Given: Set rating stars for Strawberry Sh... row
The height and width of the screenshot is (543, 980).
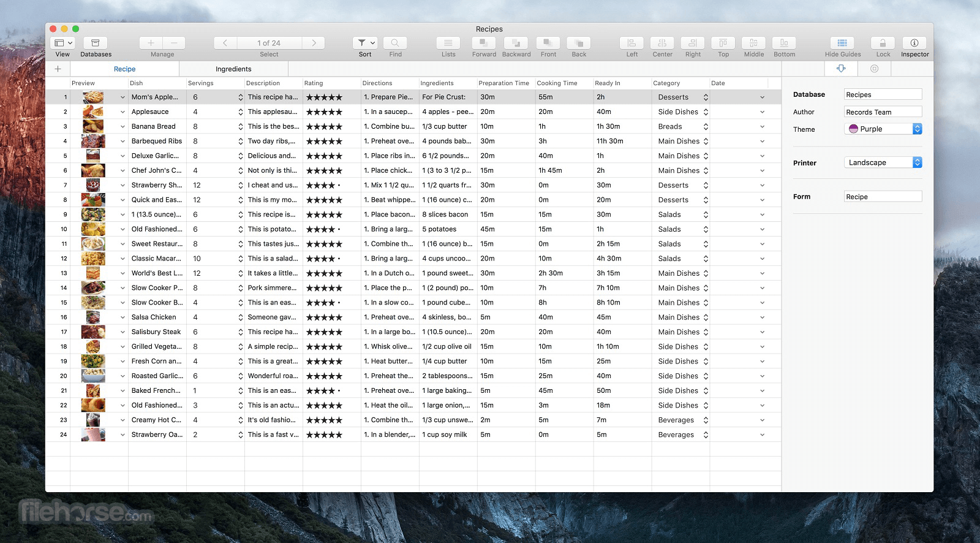Looking at the screenshot, I should [324, 185].
